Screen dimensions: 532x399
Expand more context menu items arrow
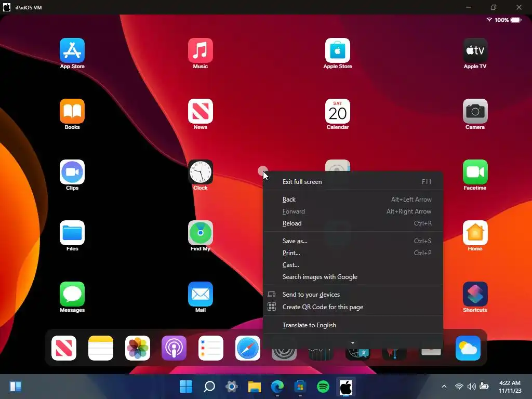point(353,343)
